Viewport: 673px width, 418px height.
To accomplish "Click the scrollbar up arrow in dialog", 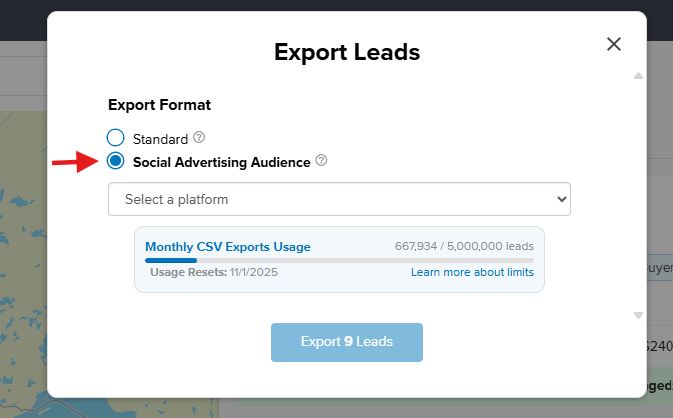I will (638, 76).
